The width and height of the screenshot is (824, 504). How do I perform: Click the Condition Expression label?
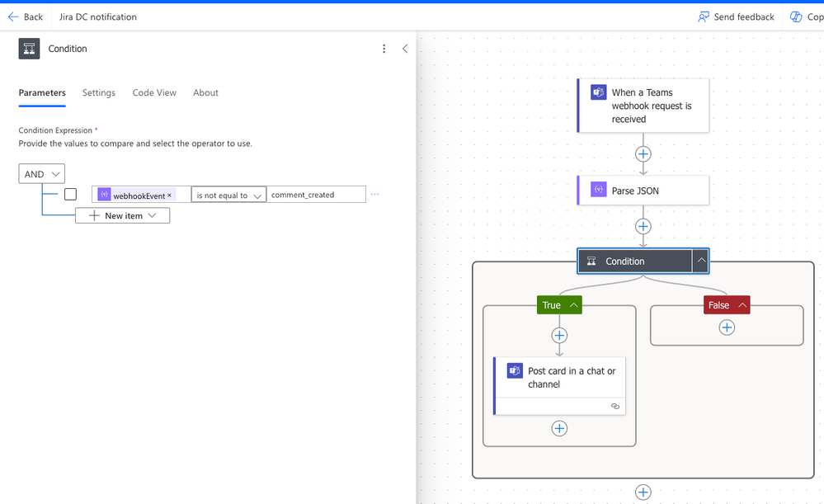55,130
